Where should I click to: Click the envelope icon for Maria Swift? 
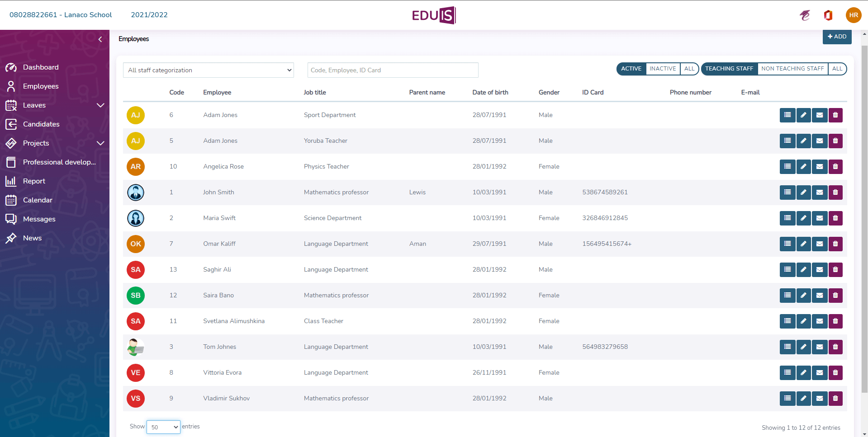click(819, 218)
